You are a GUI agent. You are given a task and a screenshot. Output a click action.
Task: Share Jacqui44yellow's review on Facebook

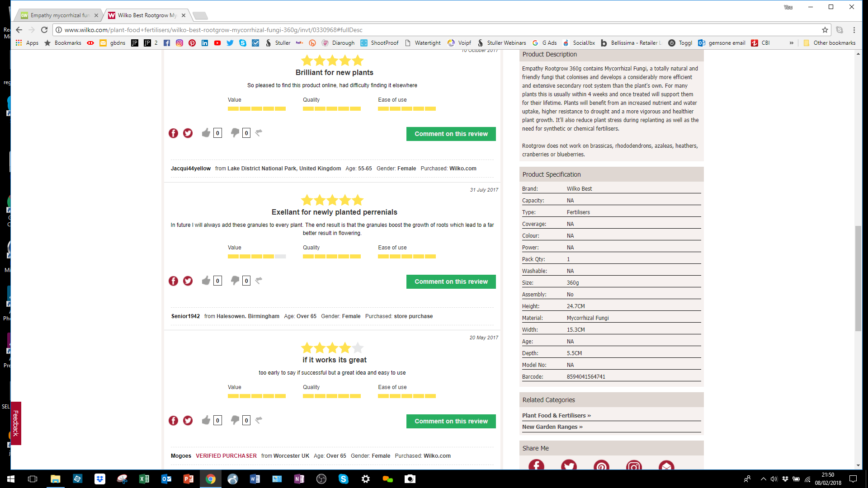(x=173, y=133)
